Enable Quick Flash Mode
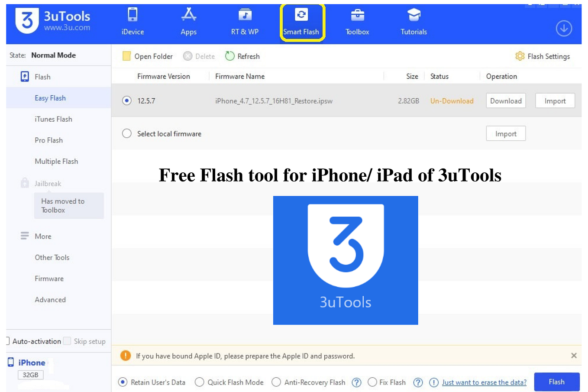This screenshot has width=588, height=392. [200, 382]
